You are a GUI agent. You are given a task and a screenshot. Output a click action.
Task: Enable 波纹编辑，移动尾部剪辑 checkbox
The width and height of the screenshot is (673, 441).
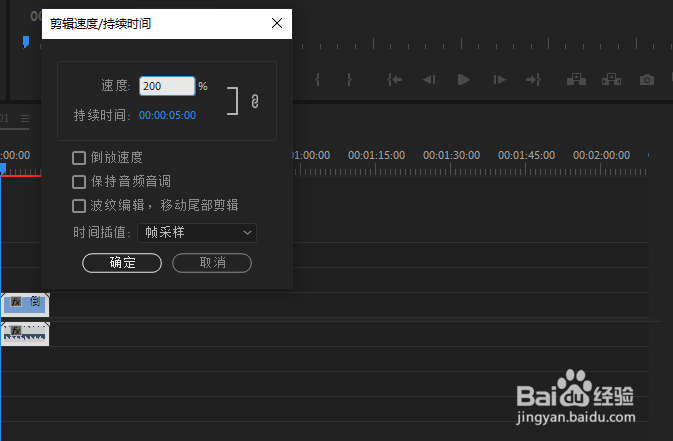pos(79,206)
